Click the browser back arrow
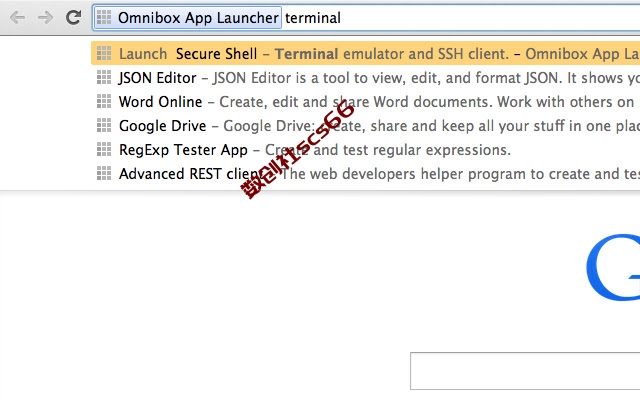Screen dimensions: 640x400 click(17, 18)
